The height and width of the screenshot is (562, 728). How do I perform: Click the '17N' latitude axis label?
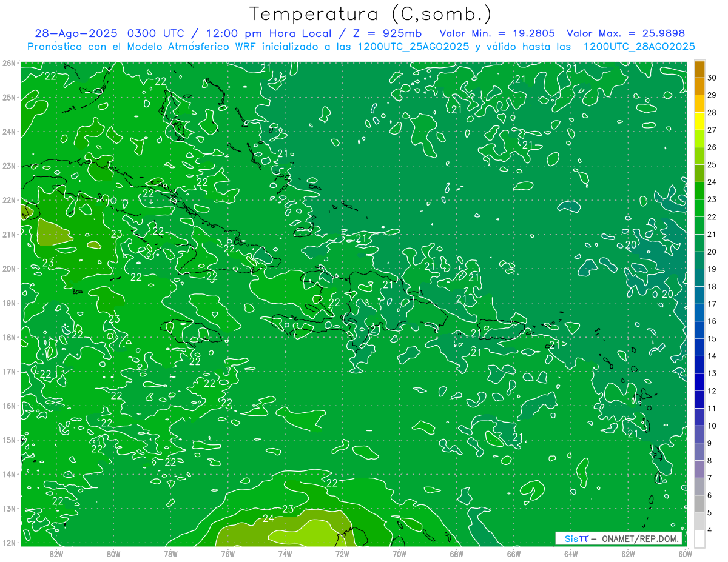tap(9, 372)
